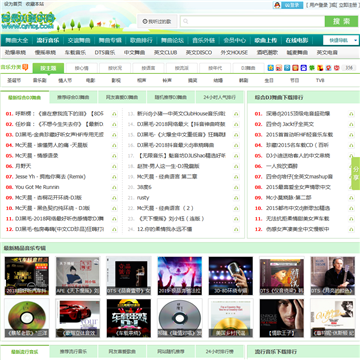Click headphone icon beside first download-ranking song
360x360 pixels.
[x=351, y=114]
